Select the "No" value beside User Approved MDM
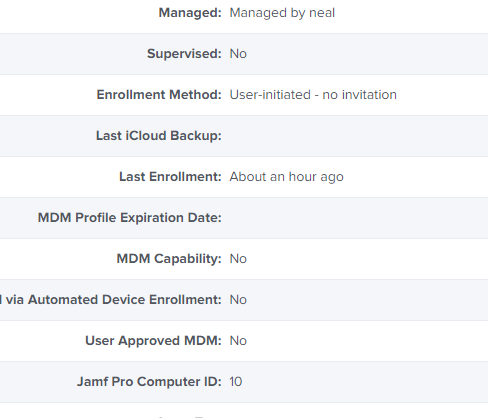488x418 pixels. (238, 341)
